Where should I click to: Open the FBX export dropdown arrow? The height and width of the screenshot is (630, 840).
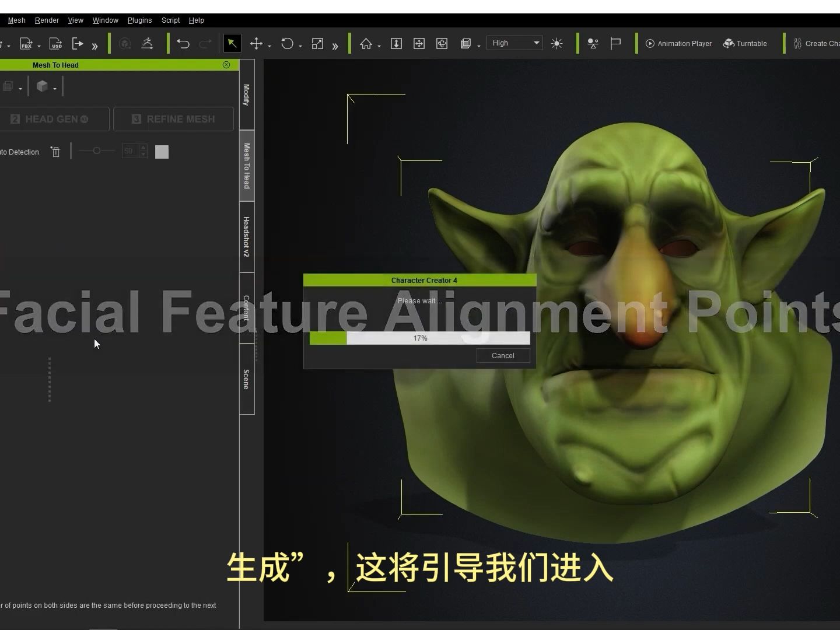pos(39,46)
